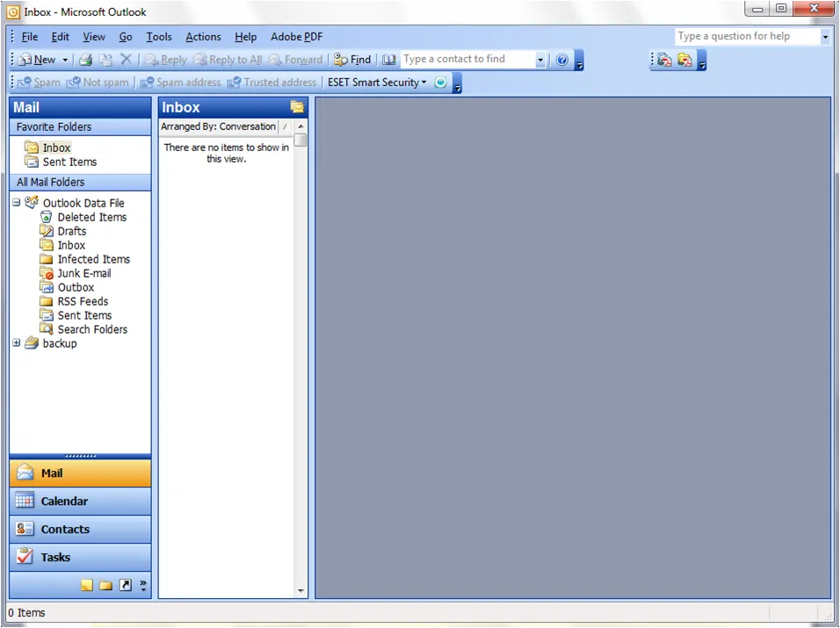This screenshot has height=628, width=840.
Task: Click the Arranged By: Conversation header
Action: (218, 126)
